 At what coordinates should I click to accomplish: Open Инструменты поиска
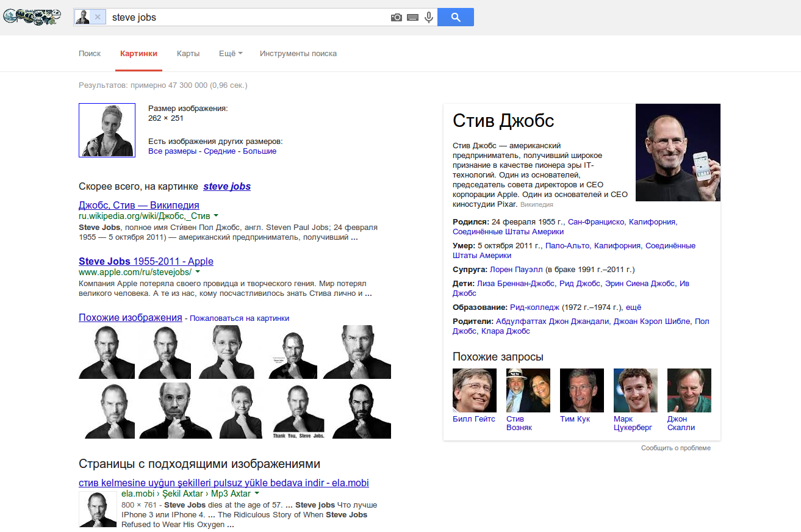[298, 54]
